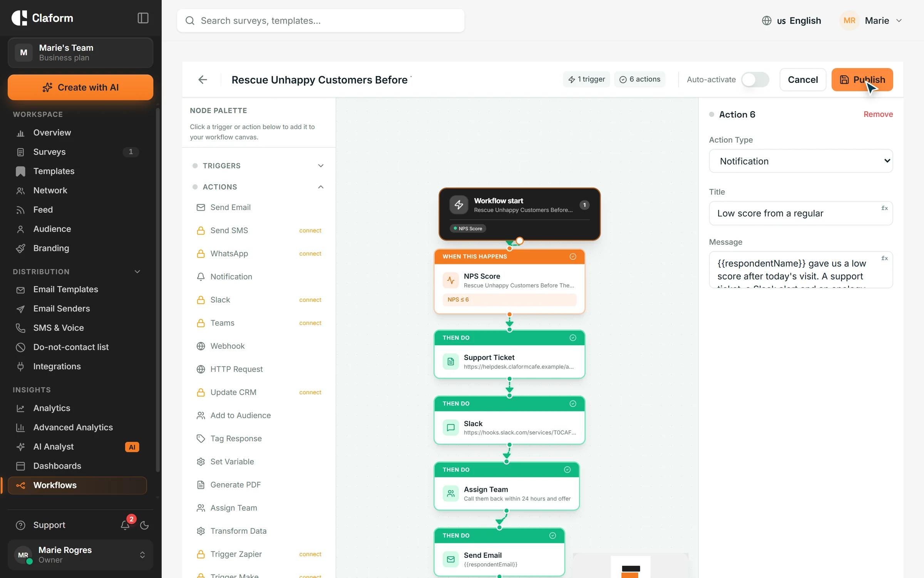
Task: Click NPS Score node pulse icon
Action: (x=450, y=280)
